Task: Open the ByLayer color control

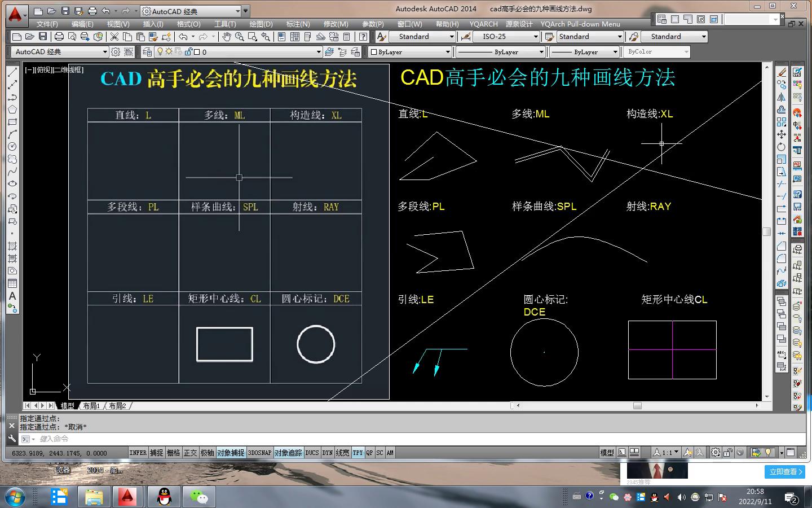Action: 448,52
